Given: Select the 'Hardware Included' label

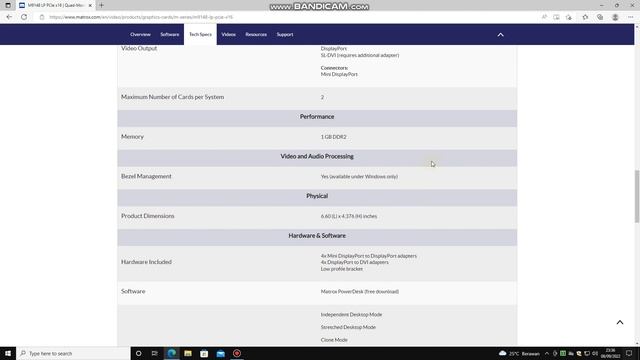Looking at the screenshot, I should pyautogui.click(x=146, y=262).
